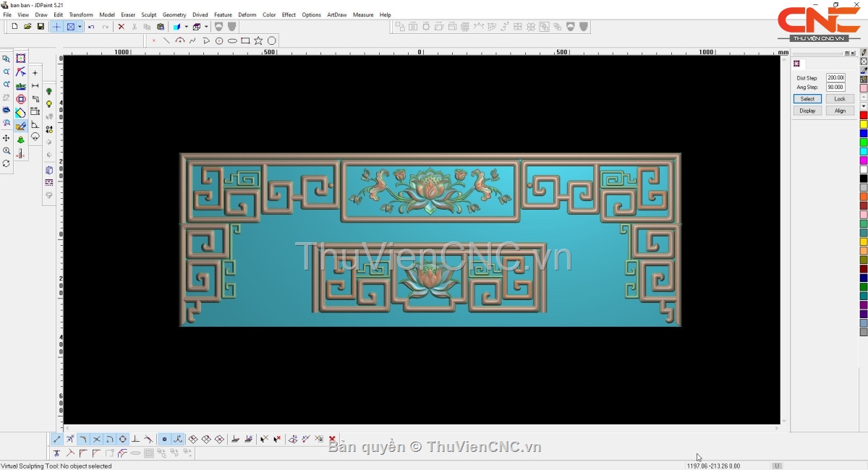Open the Sculpt menu
The height and width of the screenshot is (470, 868).
click(x=149, y=14)
